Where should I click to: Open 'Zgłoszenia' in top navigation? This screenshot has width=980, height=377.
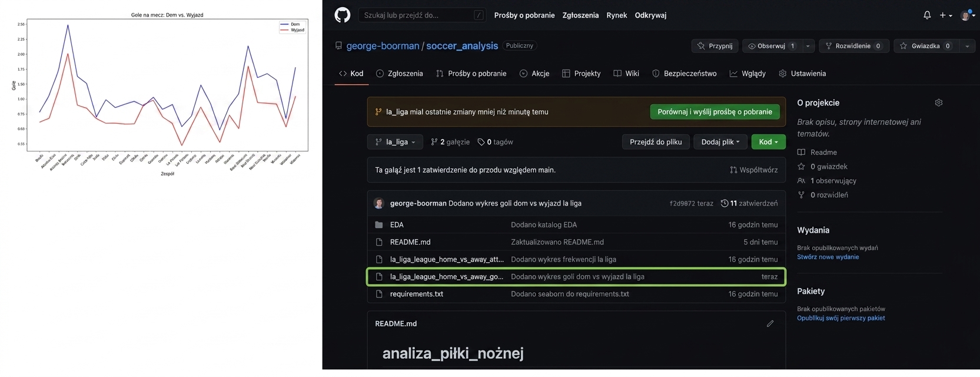click(580, 15)
